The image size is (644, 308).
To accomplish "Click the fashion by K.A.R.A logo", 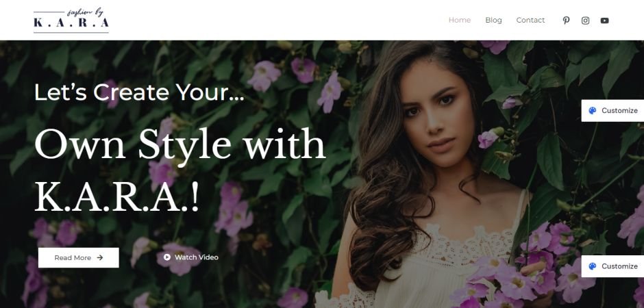I will pos(71,20).
